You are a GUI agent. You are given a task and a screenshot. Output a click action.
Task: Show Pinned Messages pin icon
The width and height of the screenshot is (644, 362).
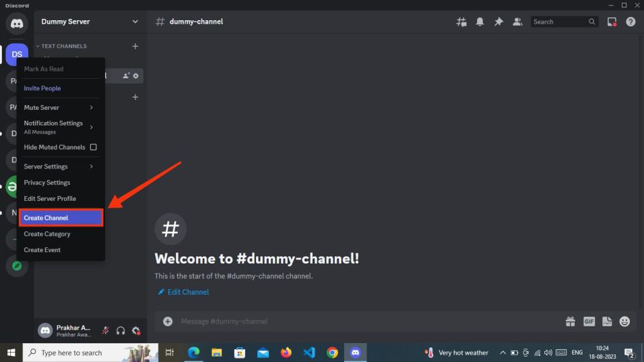coord(498,22)
